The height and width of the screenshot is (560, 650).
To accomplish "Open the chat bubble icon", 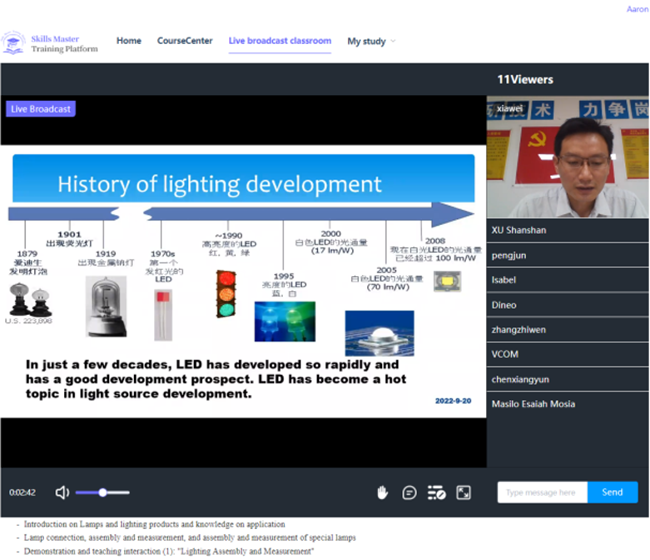I will coord(409,492).
